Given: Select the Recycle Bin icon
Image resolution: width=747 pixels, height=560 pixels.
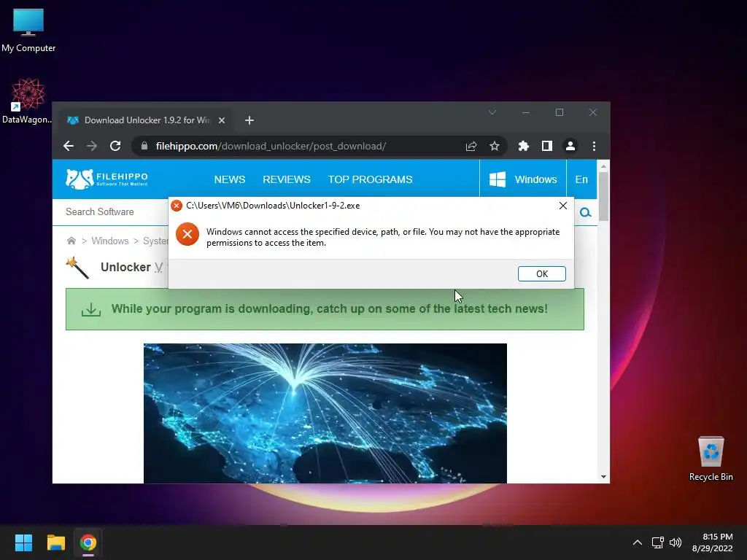Looking at the screenshot, I should point(711,459).
